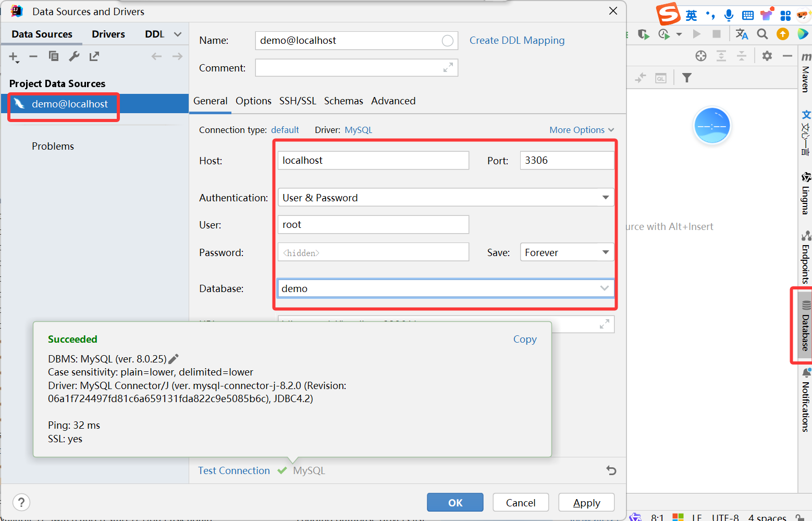Pick the color circle beside Name field
Image resolution: width=812 pixels, height=521 pixels.
447,41
